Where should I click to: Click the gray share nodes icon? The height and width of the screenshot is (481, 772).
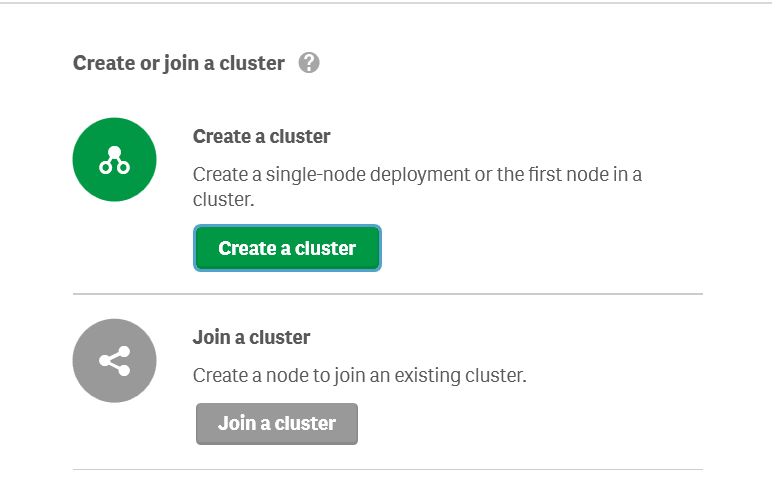pyautogui.click(x=114, y=360)
